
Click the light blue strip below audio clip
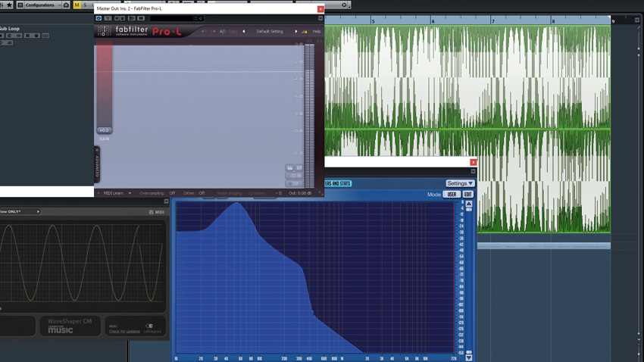544,246
